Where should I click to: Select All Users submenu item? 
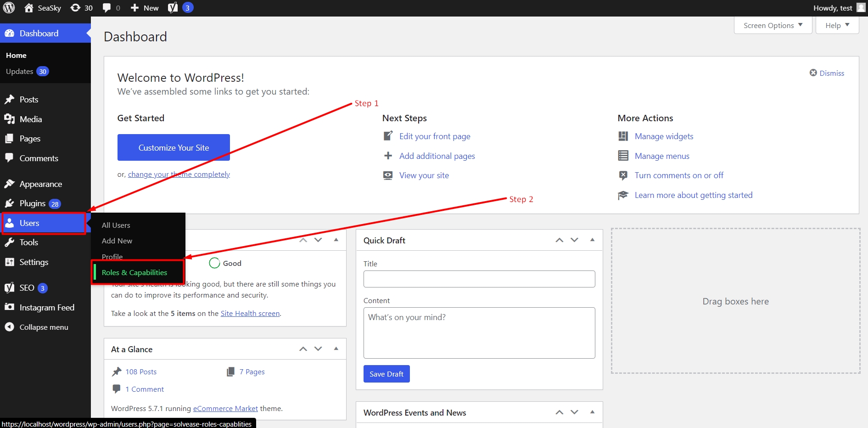[x=116, y=225]
